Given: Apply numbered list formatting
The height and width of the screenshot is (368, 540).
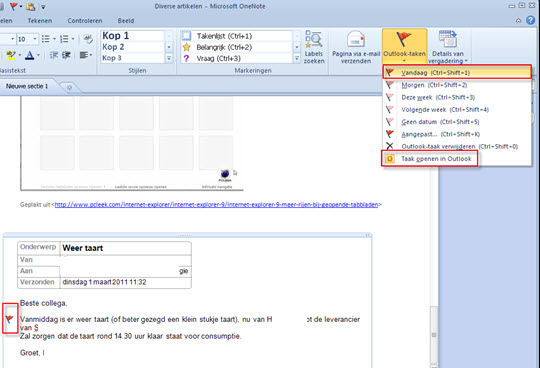Looking at the screenshot, I should tap(64, 39).
